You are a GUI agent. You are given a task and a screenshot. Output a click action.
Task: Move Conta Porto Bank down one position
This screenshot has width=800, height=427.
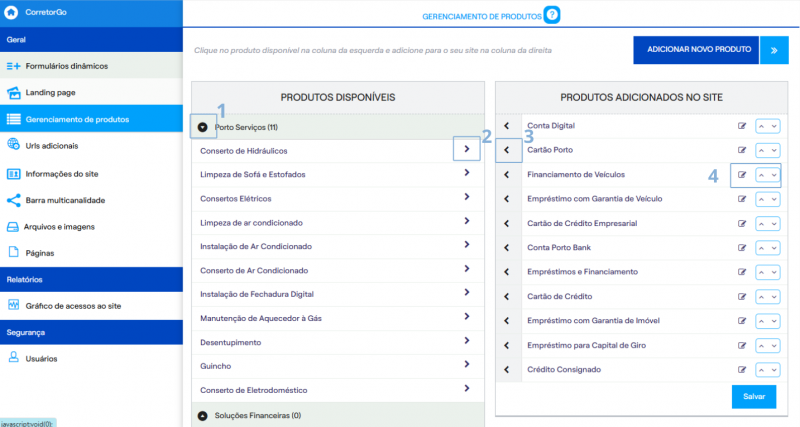coord(774,248)
